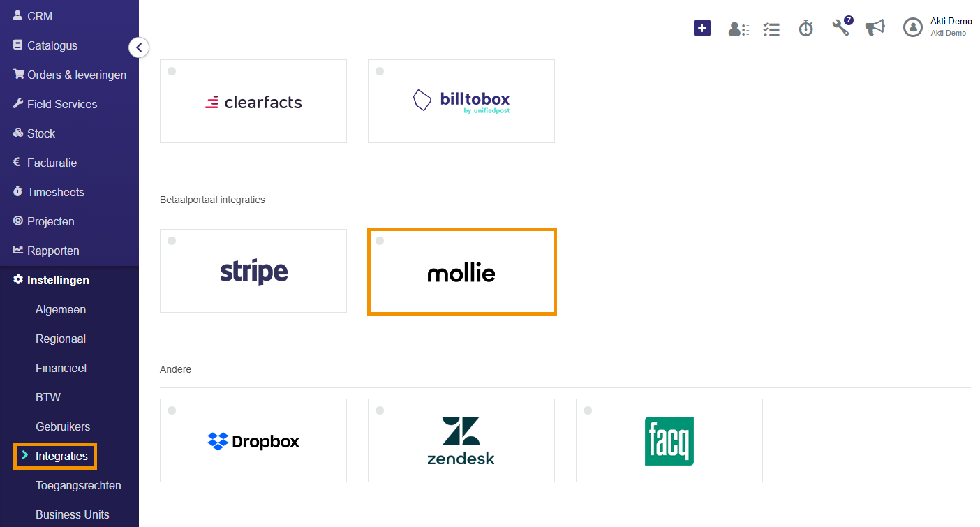Open the task checklist icon

coord(771,29)
